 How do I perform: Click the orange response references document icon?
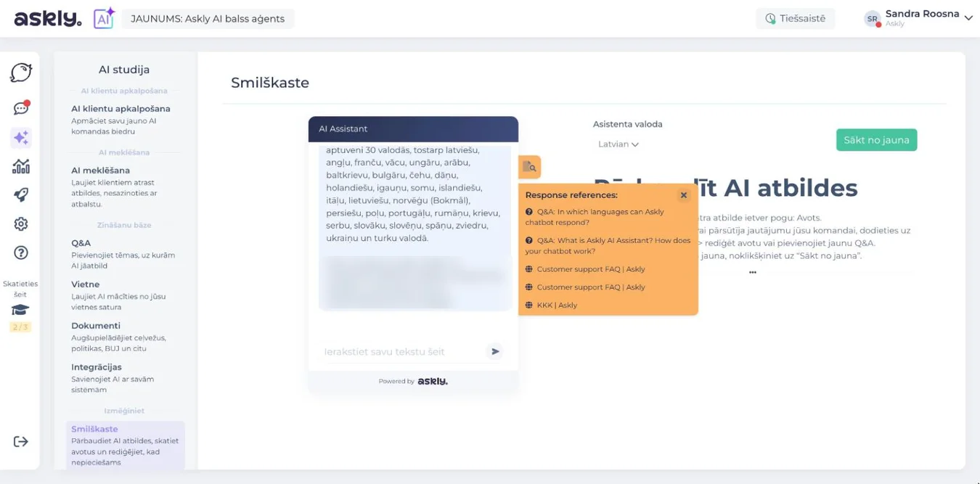click(x=529, y=167)
